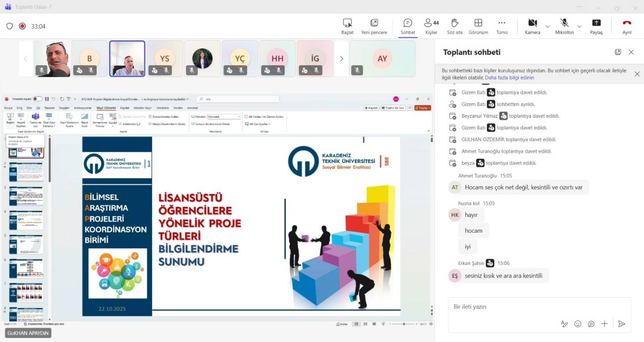Open Yeni pencere pop-out
This screenshot has height=342, width=644.
[374, 26]
